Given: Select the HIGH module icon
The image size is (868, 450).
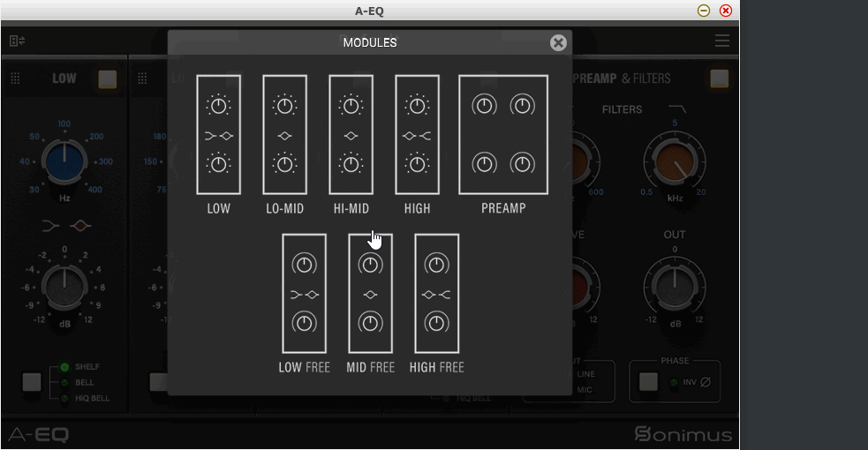Looking at the screenshot, I should (x=417, y=135).
